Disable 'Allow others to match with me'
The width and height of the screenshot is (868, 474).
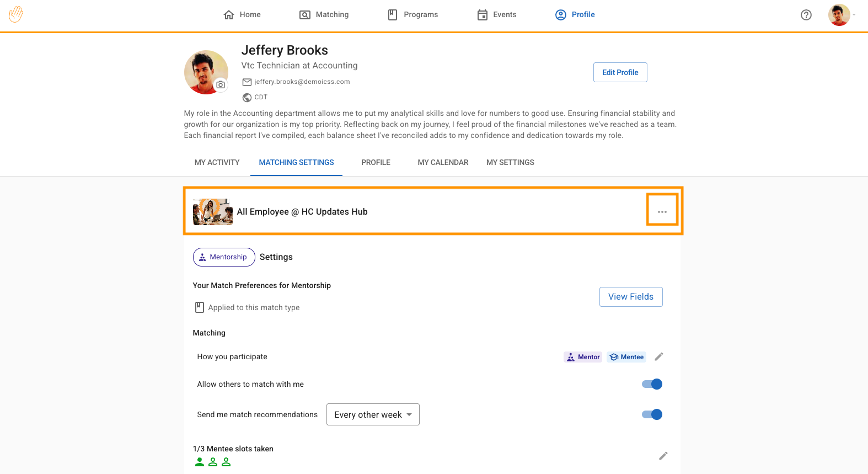[652, 384]
